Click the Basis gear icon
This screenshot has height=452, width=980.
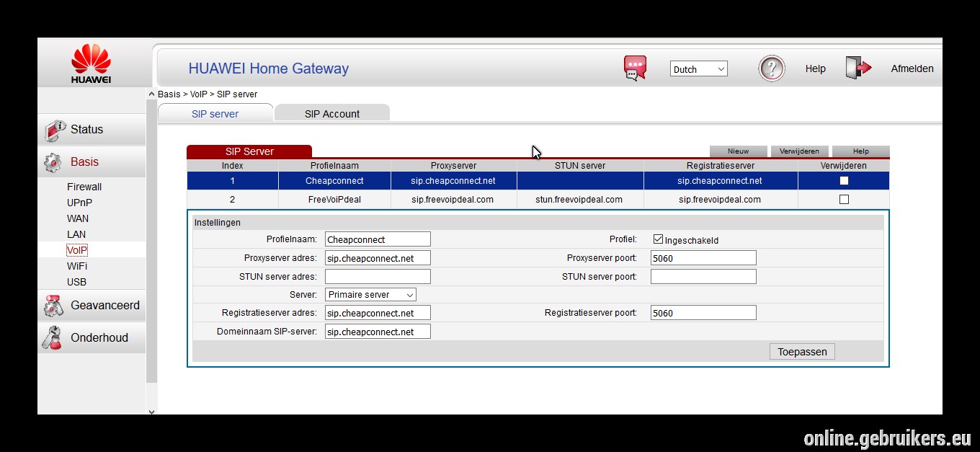pyautogui.click(x=53, y=163)
